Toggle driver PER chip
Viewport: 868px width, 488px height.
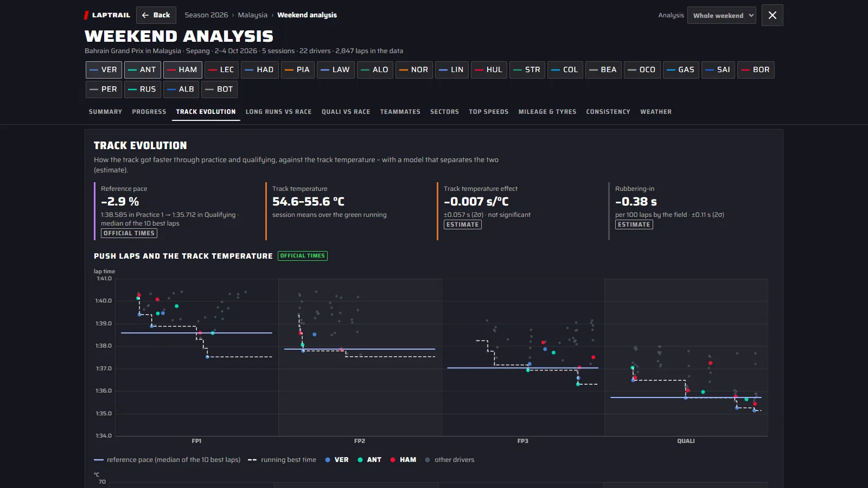coord(104,89)
